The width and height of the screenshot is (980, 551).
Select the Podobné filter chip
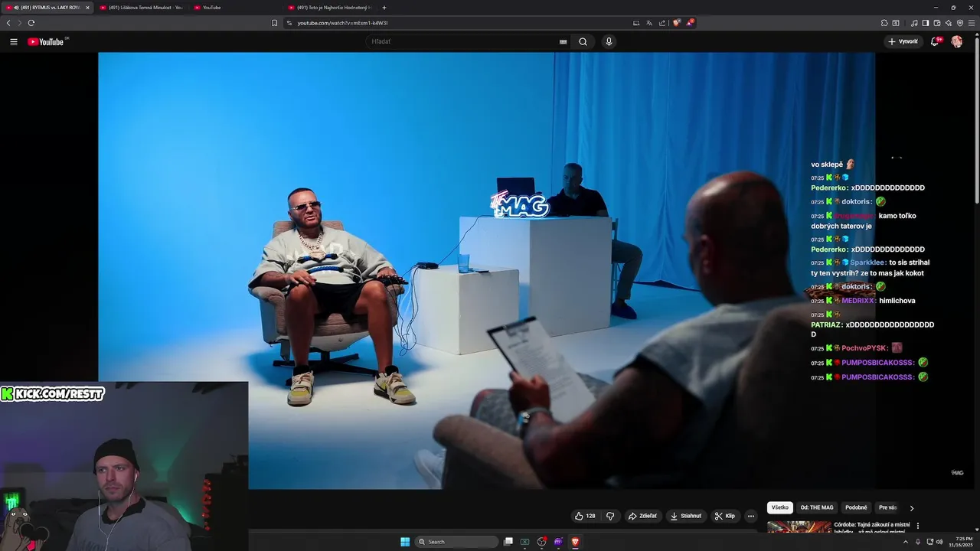coord(856,507)
